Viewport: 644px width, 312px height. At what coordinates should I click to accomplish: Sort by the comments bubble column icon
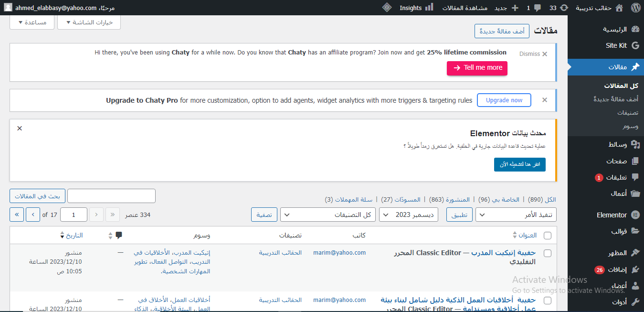click(x=119, y=235)
